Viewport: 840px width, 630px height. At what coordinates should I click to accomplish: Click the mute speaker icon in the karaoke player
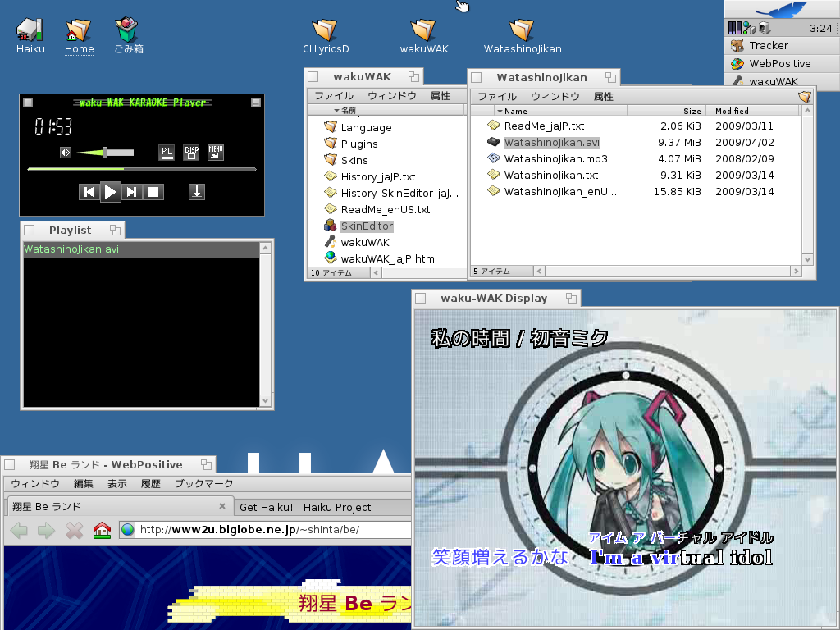(x=66, y=153)
